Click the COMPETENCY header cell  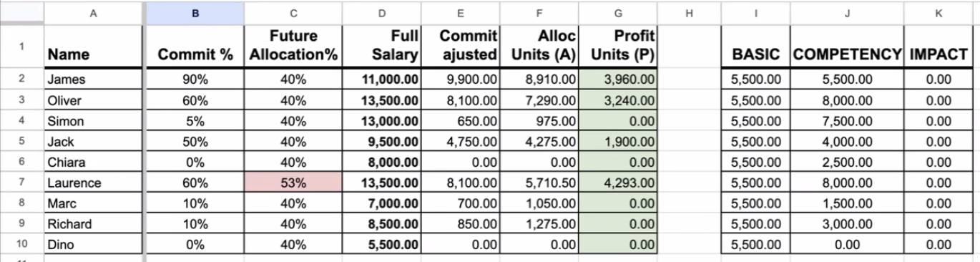[x=847, y=47]
